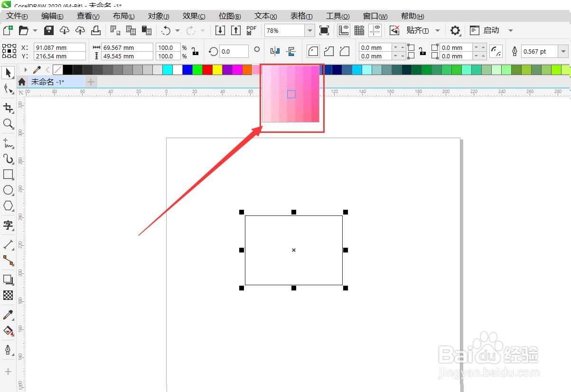
Task: Click Publish to PDF icon
Action: [x=252, y=30]
